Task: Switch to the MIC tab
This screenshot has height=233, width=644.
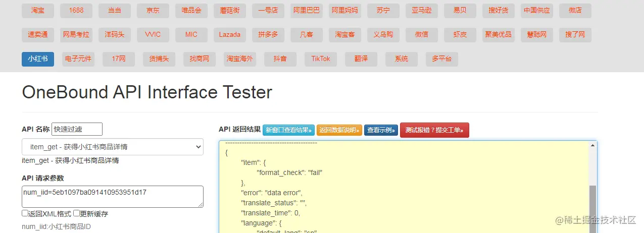Action: tap(191, 35)
